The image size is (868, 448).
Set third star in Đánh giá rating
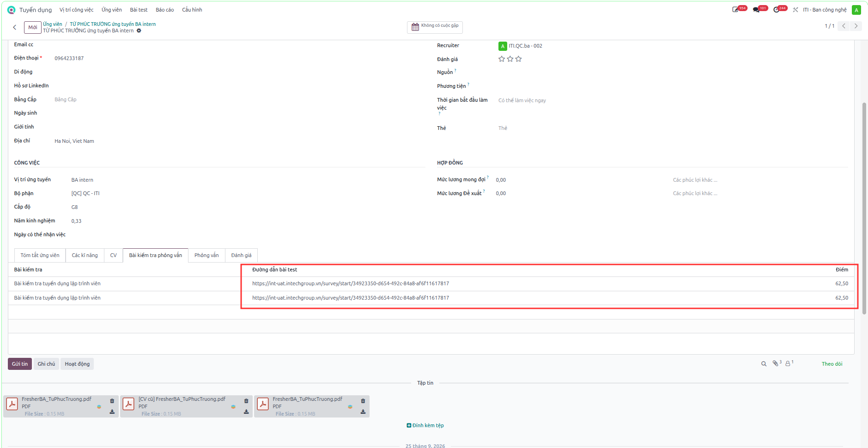coord(518,59)
